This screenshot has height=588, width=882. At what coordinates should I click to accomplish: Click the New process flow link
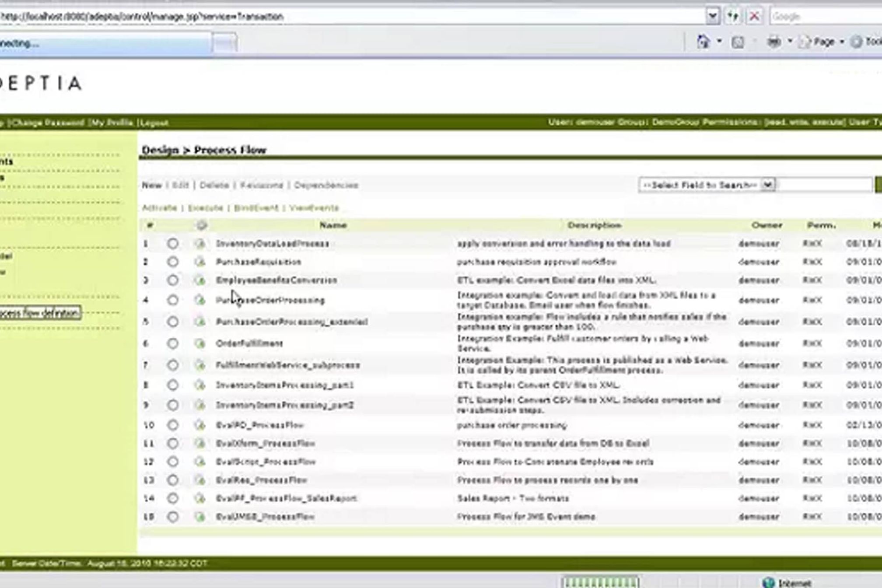coord(151,185)
